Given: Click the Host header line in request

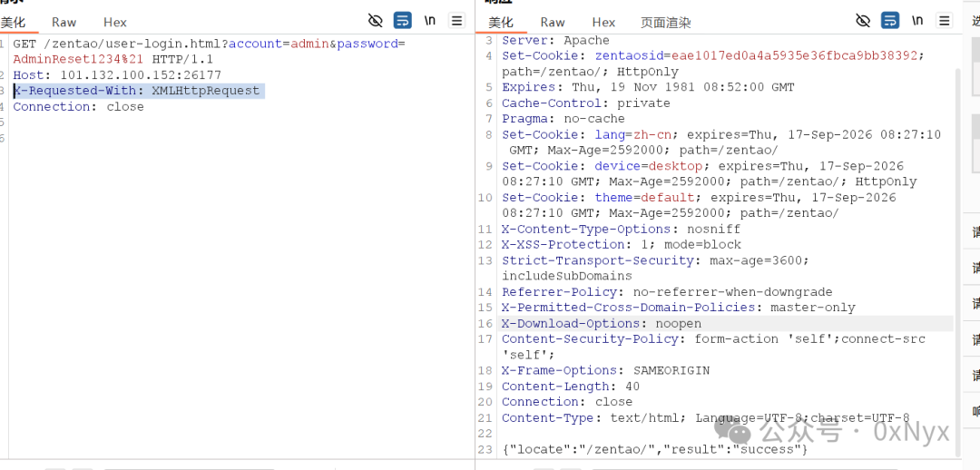Looking at the screenshot, I should (x=117, y=75).
